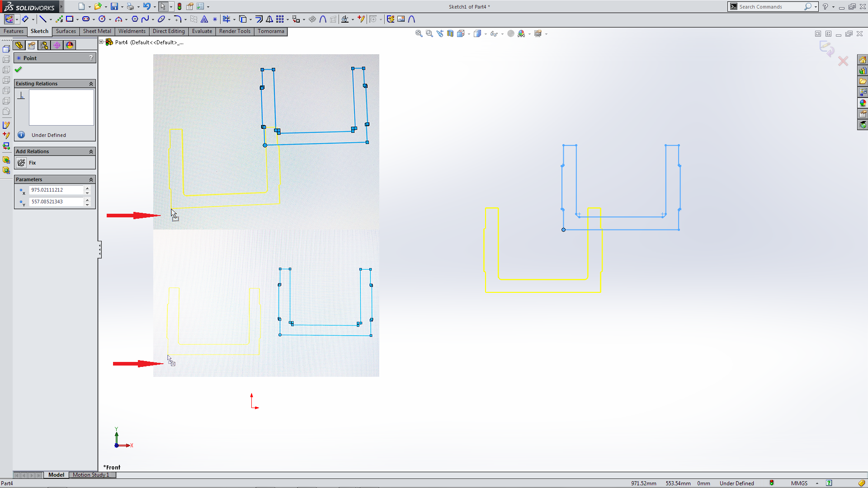Click the Zoom to Fit icon
The height and width of the screenshot is (488, 868).
[418, 33]
